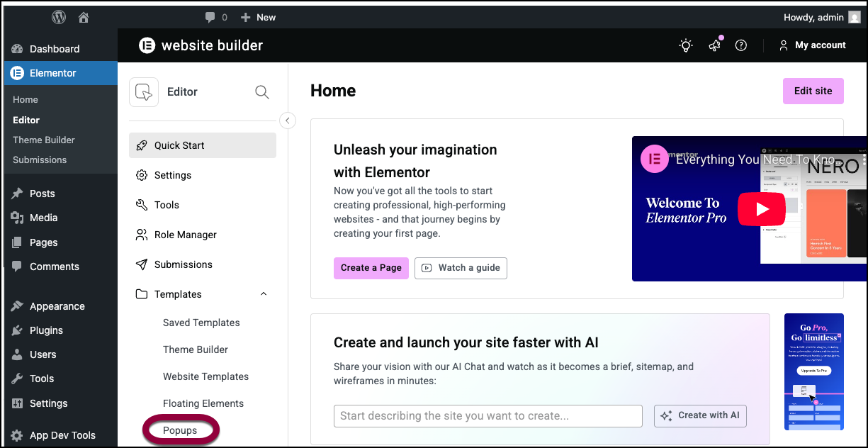This screenshot has height=448, width=868.
Task: Open the megaphone what's new icon
Action: click(x=714, y=45)
